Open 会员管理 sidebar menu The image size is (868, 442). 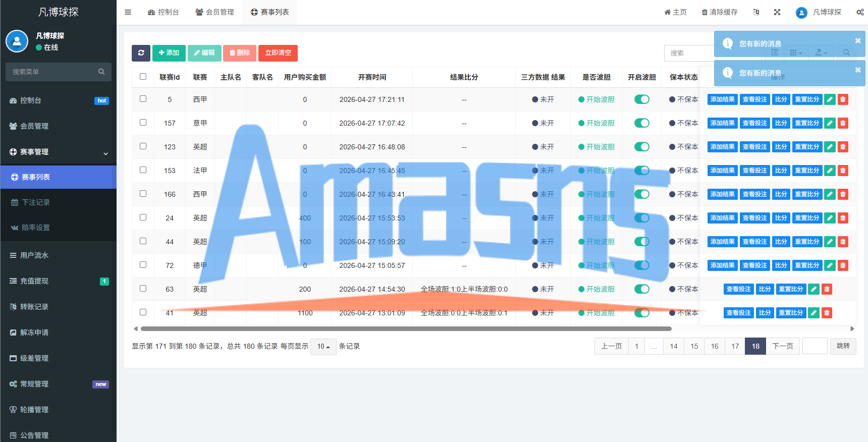59,126
